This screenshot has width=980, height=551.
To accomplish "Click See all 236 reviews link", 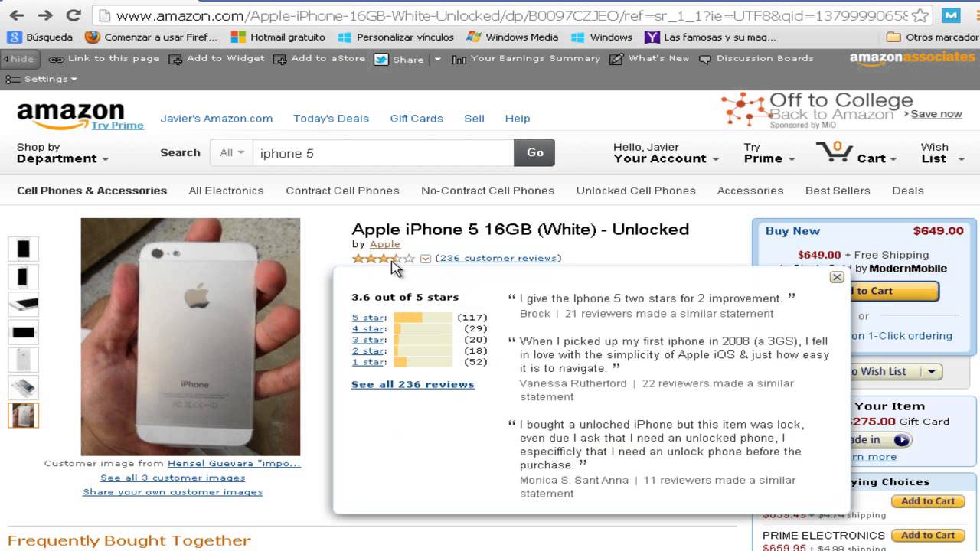I will (x=413, y=384).
